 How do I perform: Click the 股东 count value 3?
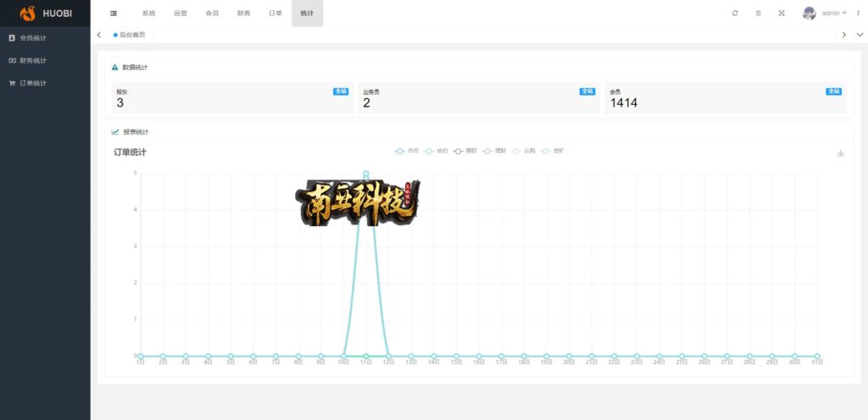click(120, 102)
